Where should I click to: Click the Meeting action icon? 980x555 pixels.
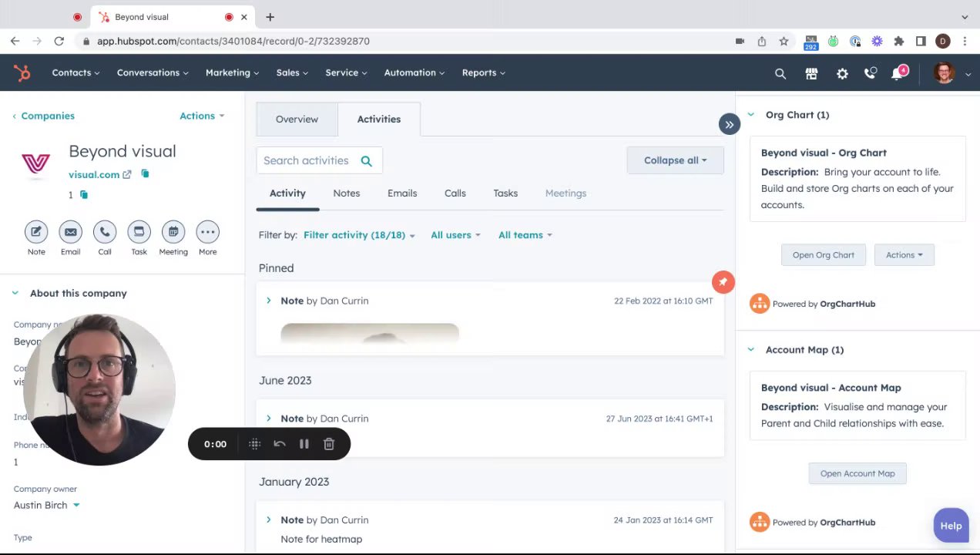(x=173, y=231)
